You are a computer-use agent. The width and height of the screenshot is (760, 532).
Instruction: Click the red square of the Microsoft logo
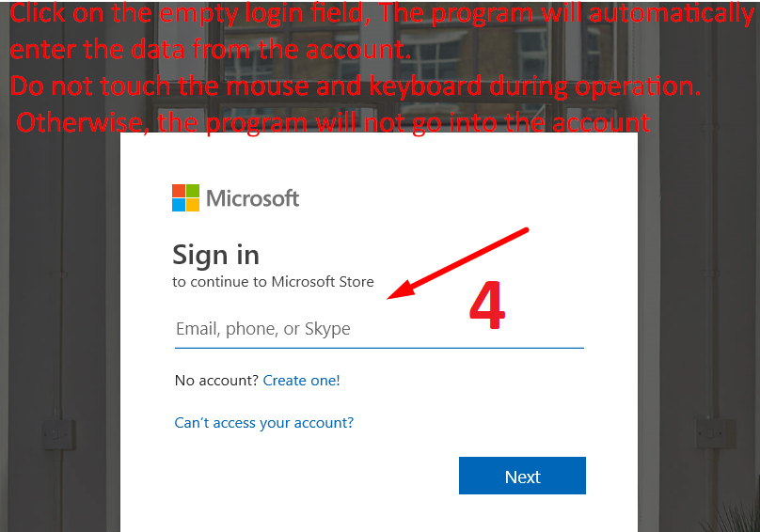[179, 191]
